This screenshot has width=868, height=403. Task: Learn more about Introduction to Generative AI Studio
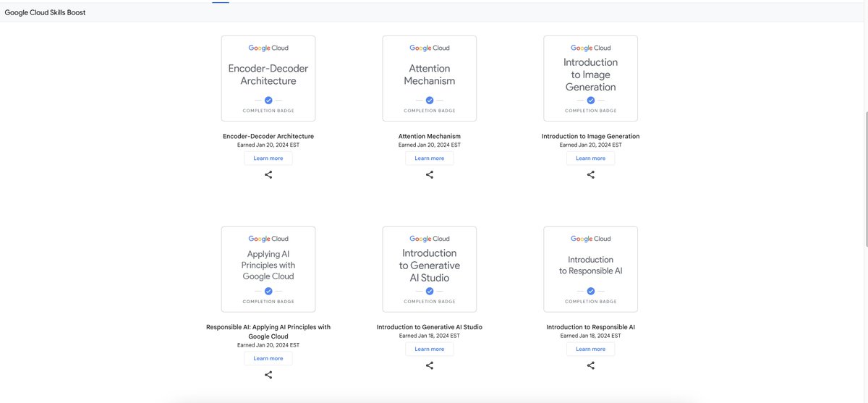[430, 349]
